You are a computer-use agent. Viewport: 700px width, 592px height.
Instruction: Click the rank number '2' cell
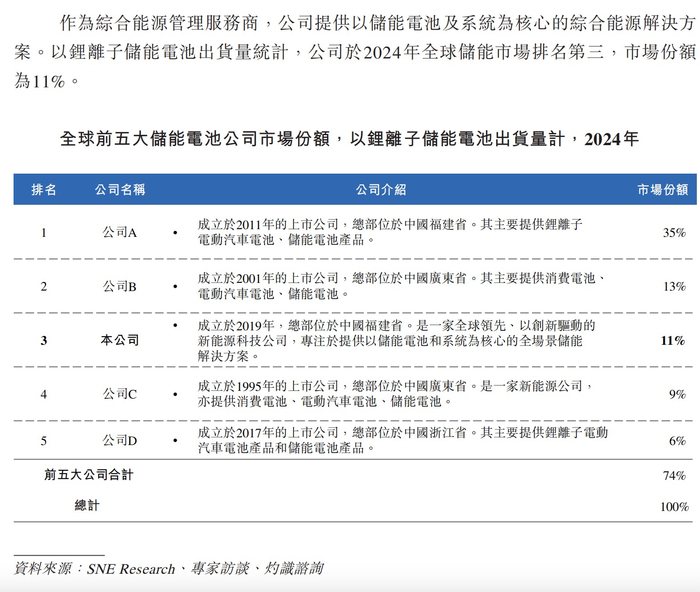point(44,286)
